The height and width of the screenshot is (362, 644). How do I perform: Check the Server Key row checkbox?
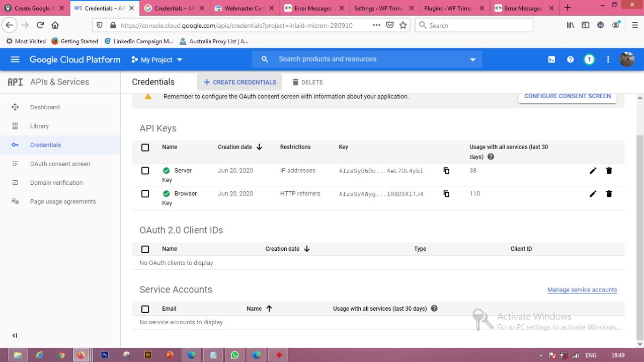pos(145,171)
